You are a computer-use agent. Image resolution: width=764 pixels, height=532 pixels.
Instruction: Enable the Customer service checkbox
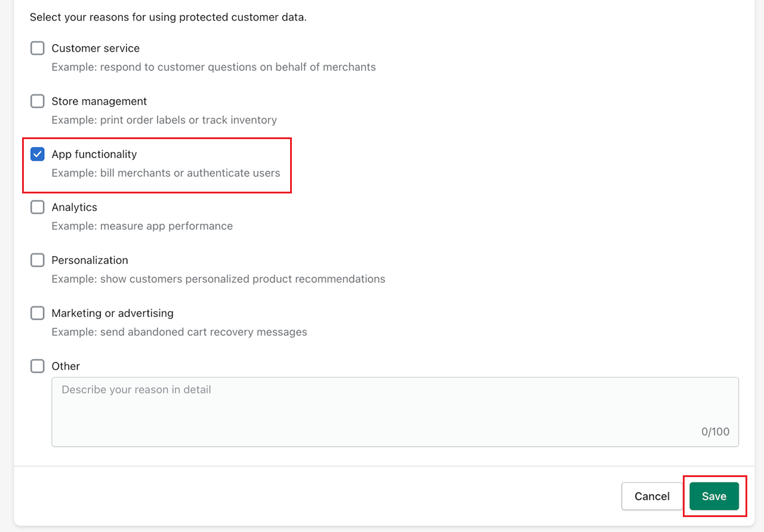(x=38, y=48)
